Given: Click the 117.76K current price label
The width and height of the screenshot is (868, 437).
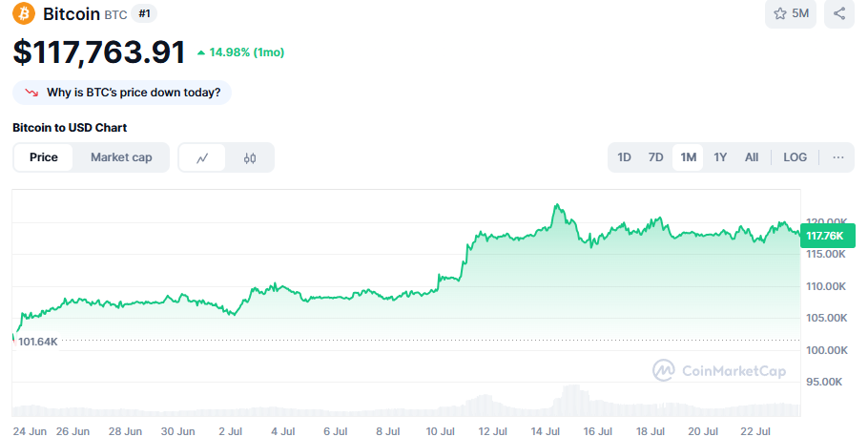Looking at the screenshot, I should pos(827,236).
